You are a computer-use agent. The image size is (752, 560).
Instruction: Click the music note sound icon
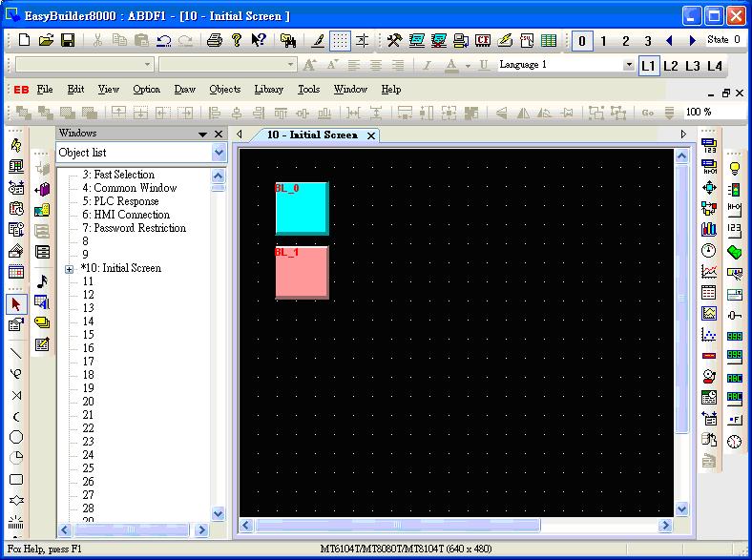[42, 281]
